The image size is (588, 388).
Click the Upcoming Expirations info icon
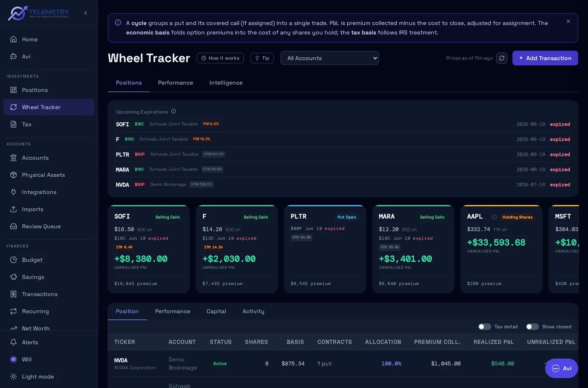(x=173, y=111)
